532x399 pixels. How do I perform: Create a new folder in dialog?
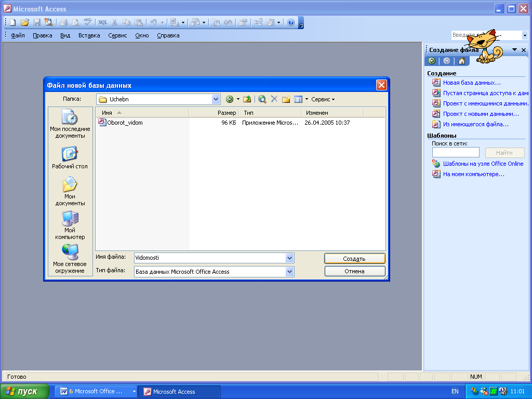286,99
